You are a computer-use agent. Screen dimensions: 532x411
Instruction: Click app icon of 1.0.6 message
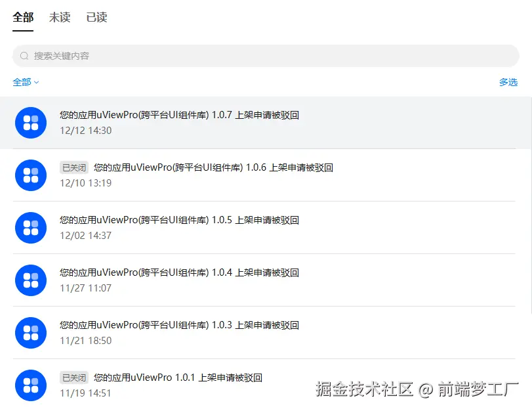click(x=31, y=175)
